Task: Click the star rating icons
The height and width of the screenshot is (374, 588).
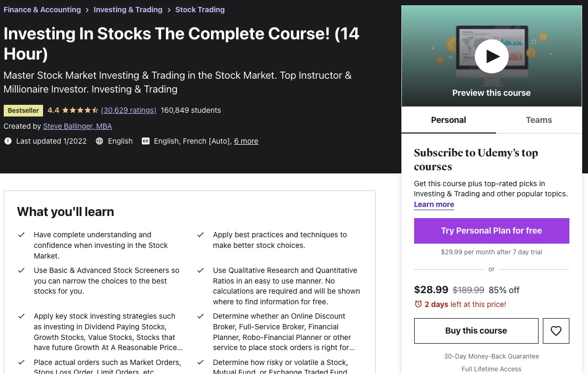Action: click(x=80, y=110)
